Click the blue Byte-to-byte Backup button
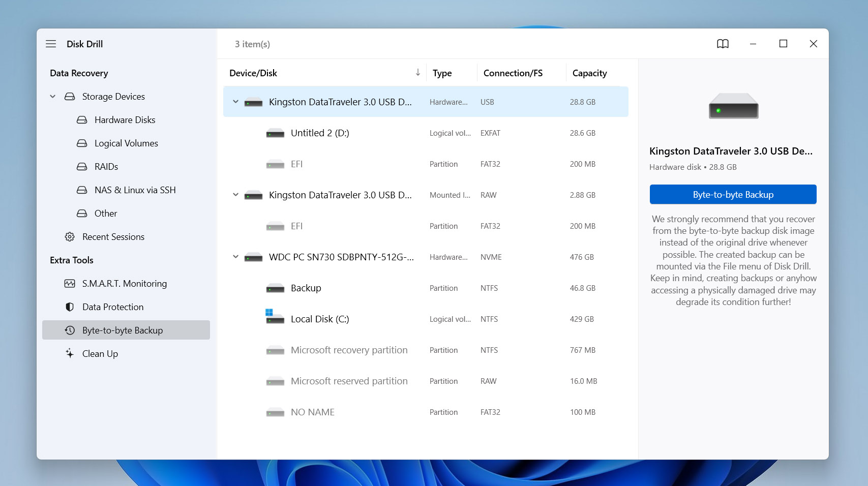868x486 pixels. [x=733, y=194]
